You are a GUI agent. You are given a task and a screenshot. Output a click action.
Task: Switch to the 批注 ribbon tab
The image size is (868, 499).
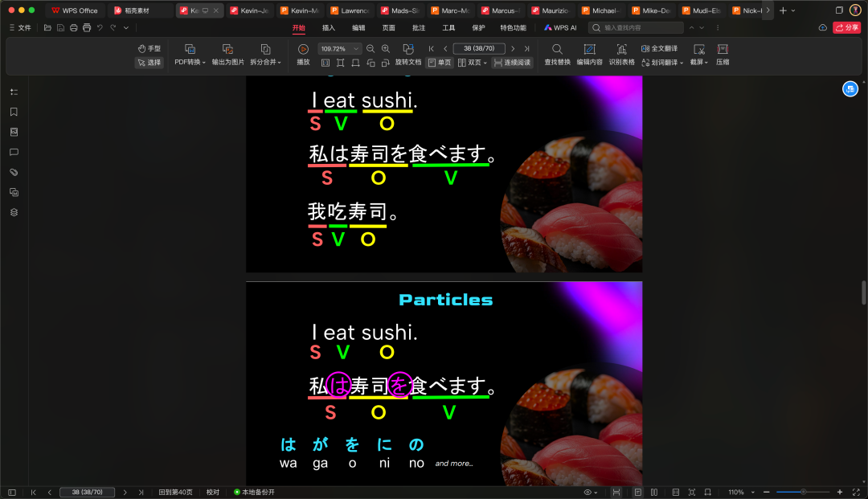419,27
